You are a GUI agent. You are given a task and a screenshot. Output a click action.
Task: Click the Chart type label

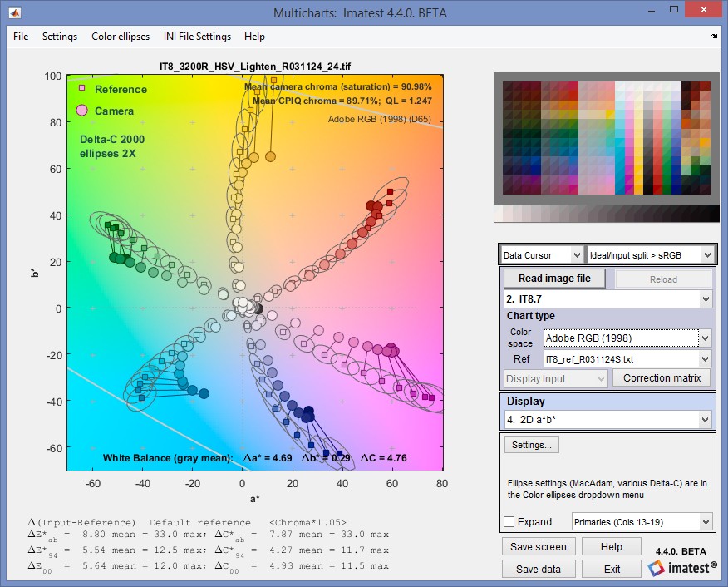(x=531, y=316)
